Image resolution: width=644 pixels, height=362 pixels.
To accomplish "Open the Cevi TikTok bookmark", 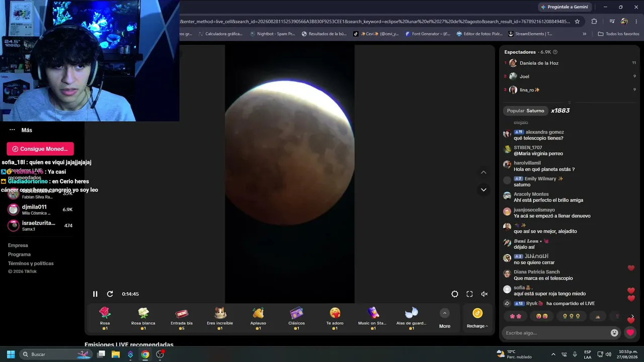I will click(376, 34).
